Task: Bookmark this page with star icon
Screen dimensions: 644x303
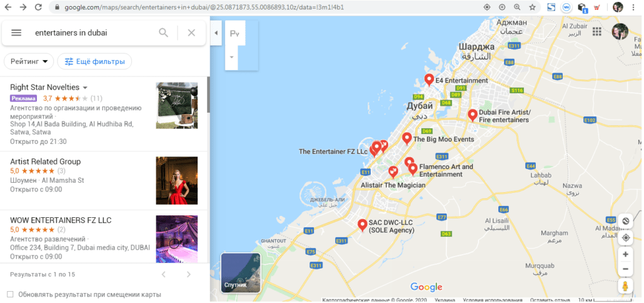Action: coord(532,7)
